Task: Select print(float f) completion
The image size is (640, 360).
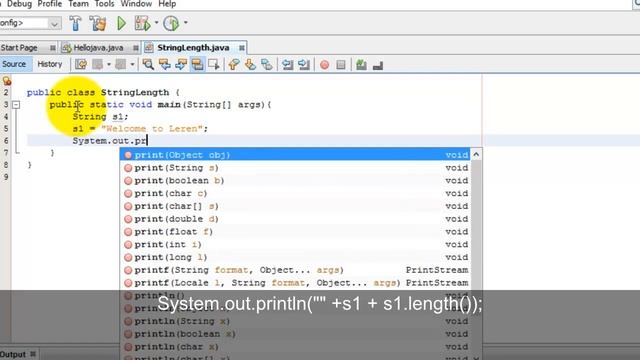Action: coord(296,231)
